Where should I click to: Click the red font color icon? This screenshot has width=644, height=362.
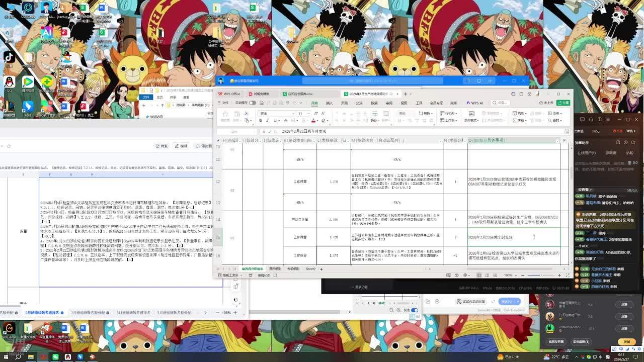[313, 121]
